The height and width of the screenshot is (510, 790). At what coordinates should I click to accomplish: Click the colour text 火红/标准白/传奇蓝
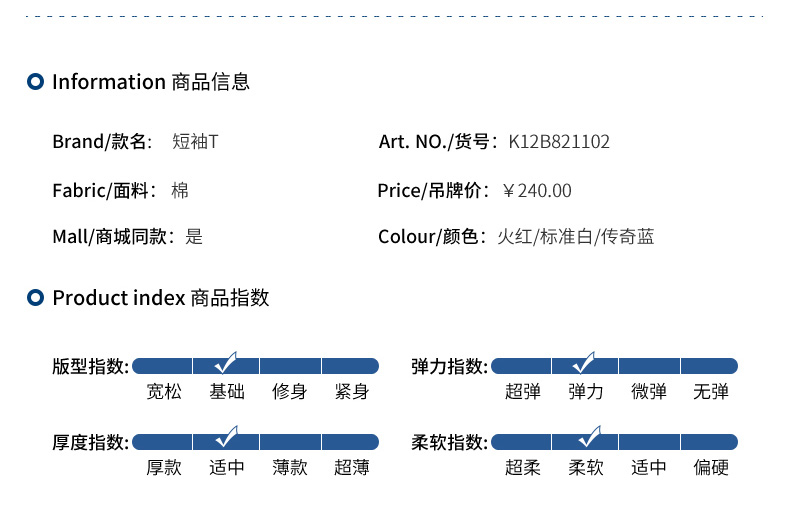point(575,236)
